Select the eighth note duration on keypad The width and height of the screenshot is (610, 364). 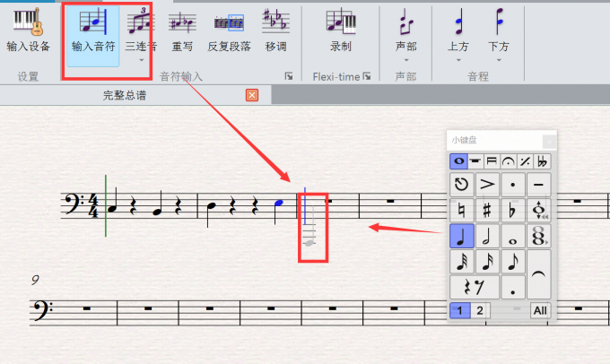click(x=513, y=262)
